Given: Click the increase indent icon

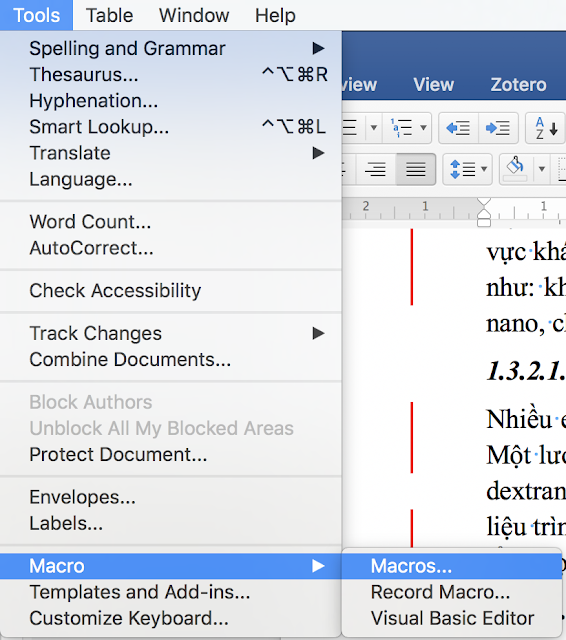Looking at the screenshot, I should 498,128.
